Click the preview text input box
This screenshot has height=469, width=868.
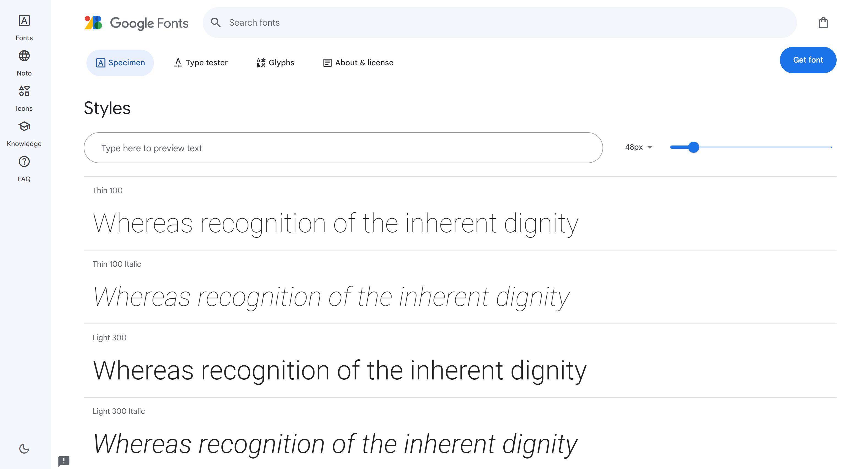(343, 148)
